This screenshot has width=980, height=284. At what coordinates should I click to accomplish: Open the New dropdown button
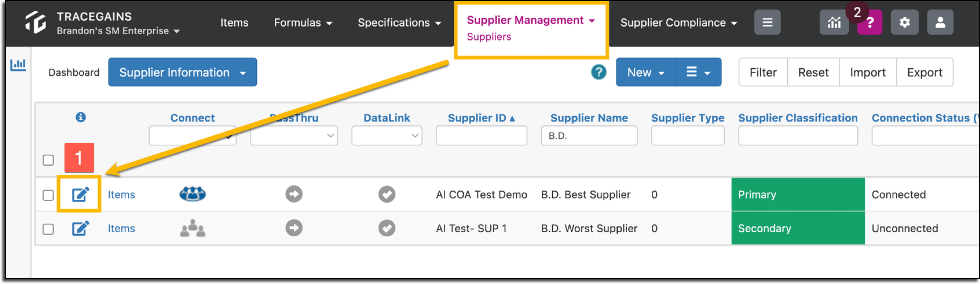[646, 72]
